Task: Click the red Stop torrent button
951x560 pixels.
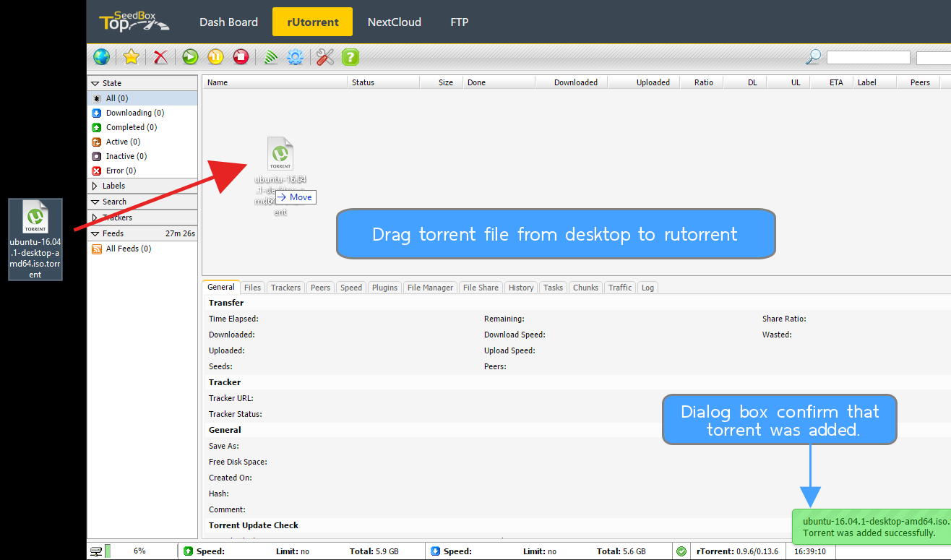Action: 241,57
